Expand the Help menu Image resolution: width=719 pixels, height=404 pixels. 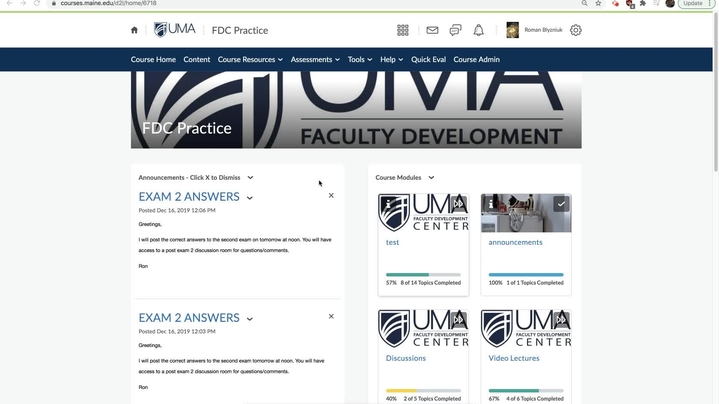[392, 60]
